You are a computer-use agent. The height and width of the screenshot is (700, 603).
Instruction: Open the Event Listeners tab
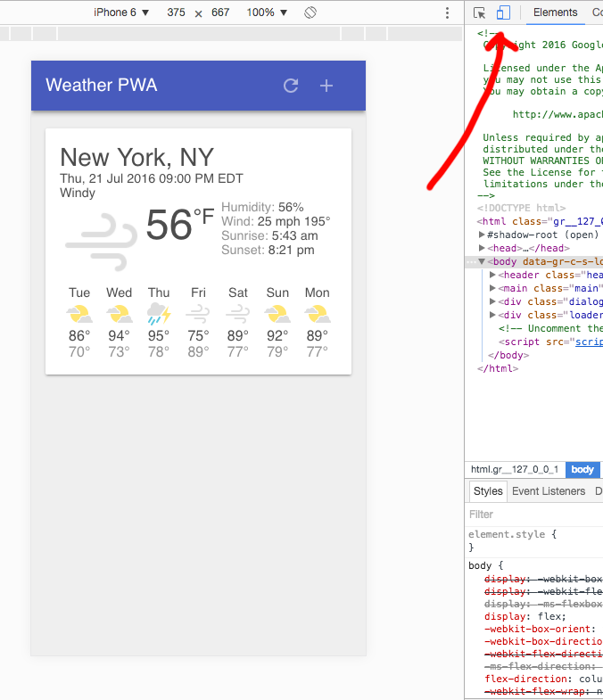click(549, 491)
